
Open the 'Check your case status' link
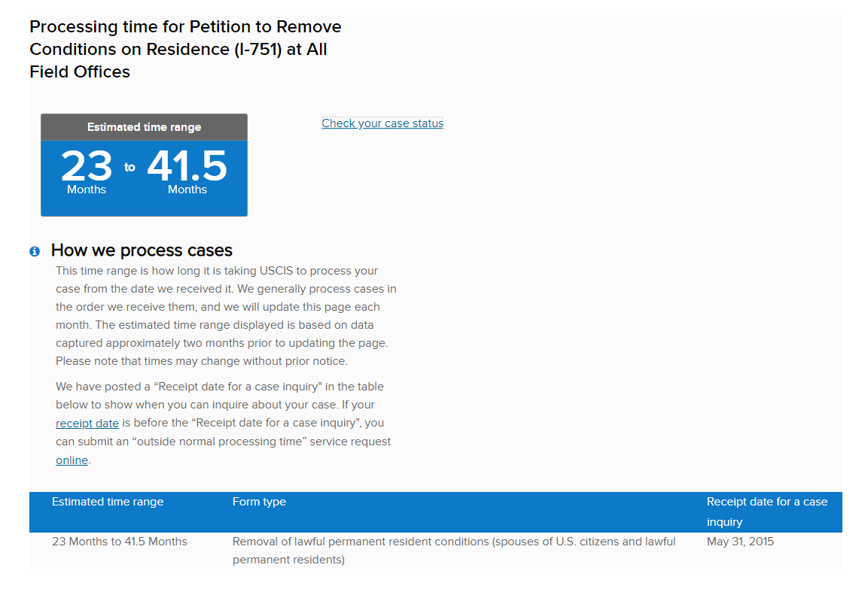click(382, 123)
